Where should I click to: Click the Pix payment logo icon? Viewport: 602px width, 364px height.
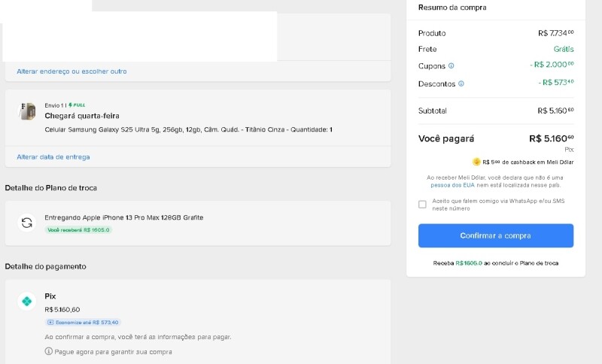click(x=27, y=302)
